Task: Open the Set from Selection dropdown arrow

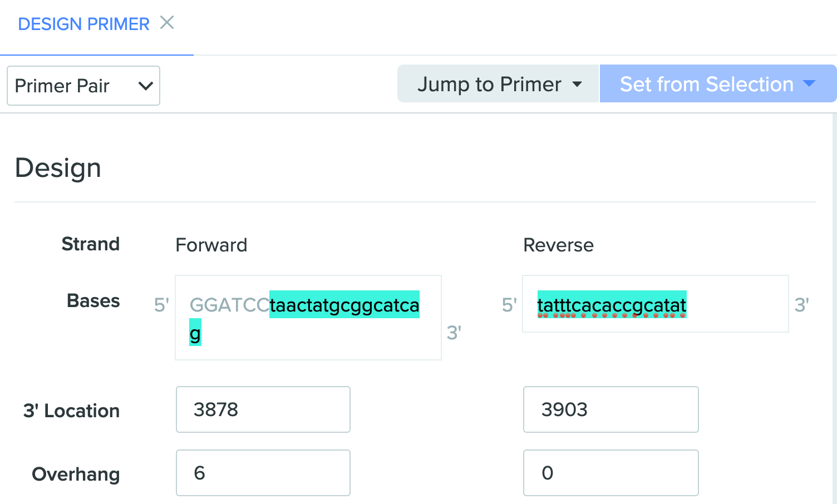Action: (810, 84)
